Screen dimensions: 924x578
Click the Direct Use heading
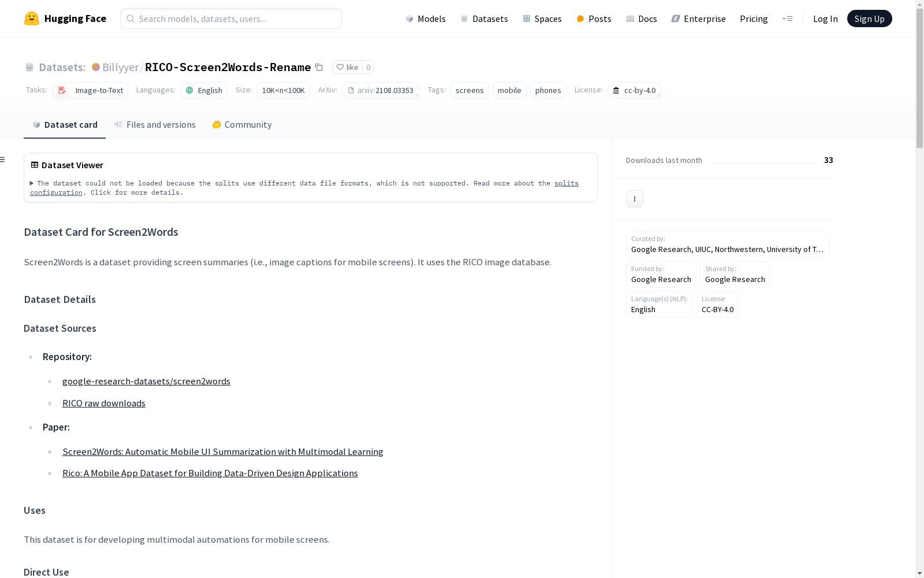click(x=46, y=572)
